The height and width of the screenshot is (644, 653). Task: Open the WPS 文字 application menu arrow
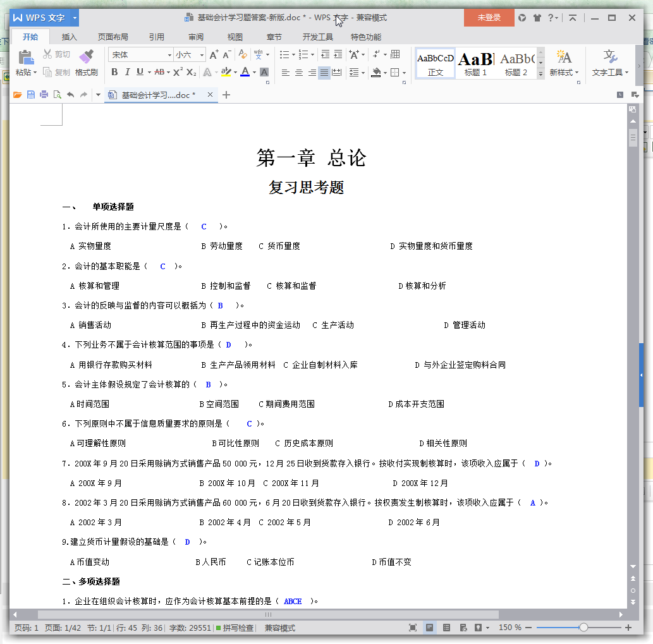click(75, 18)
